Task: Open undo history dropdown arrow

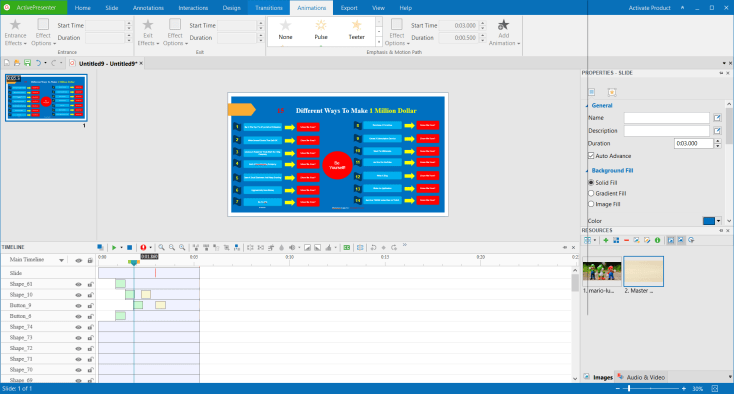Action: tap(45, 63)
